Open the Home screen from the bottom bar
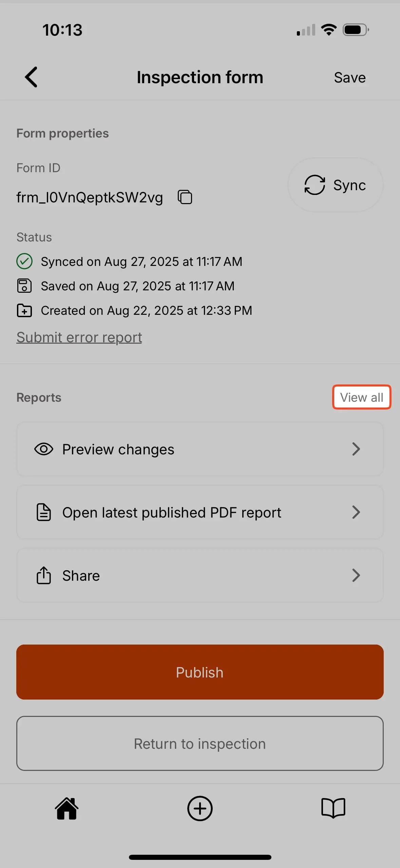The height and width of the screenshot is (868, 400). 66,808
